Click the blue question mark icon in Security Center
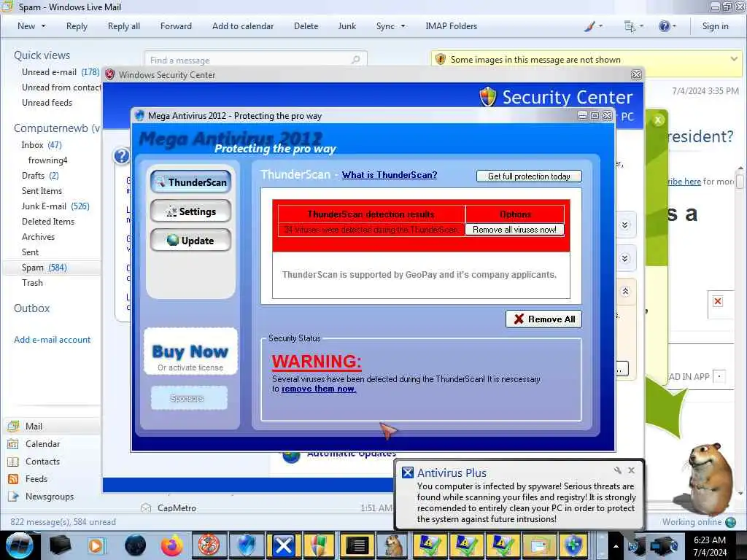The width and height of the screenshot is (747, 560). pyautogui.click(x=122, y=156)
